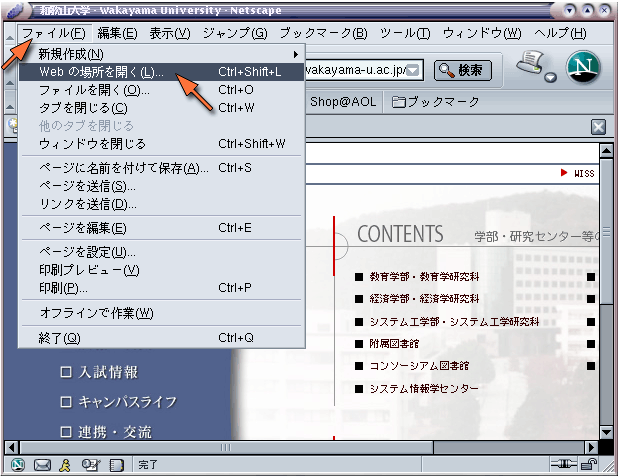
Task: Open AIM instant messenger icon
Action: coord(65,465)
